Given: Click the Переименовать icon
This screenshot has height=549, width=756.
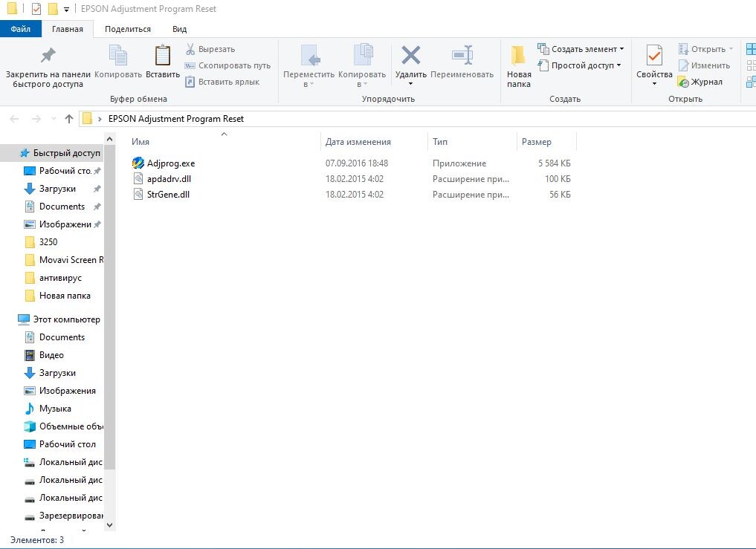Looking at the screenshot, I should coord(462,55).
